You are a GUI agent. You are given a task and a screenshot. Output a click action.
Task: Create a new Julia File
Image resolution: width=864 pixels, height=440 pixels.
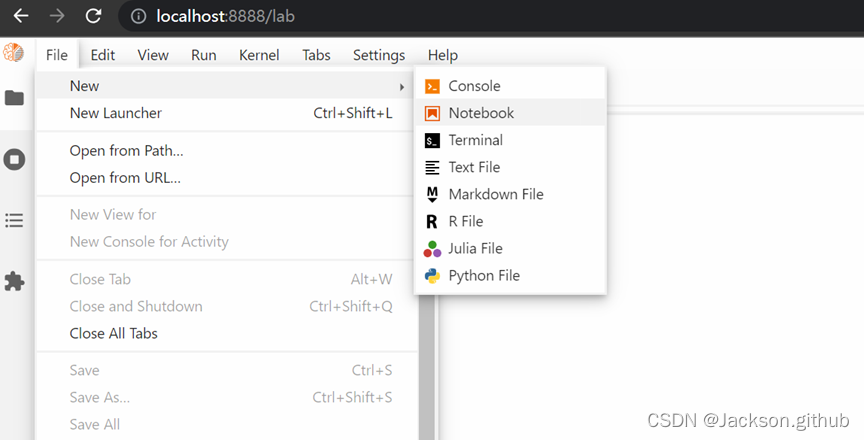click(475, 248)
